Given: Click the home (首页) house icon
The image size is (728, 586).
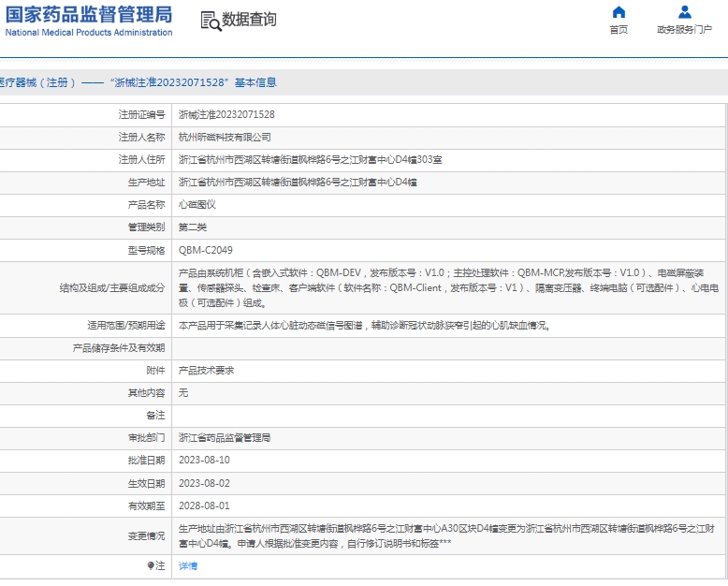Looking at the screenshot, I should click(x=619, y=12).
